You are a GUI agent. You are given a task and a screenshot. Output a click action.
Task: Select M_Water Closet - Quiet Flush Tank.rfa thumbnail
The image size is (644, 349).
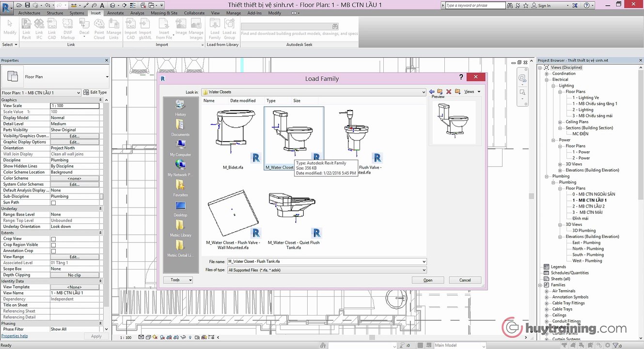(x=293, y=218)
